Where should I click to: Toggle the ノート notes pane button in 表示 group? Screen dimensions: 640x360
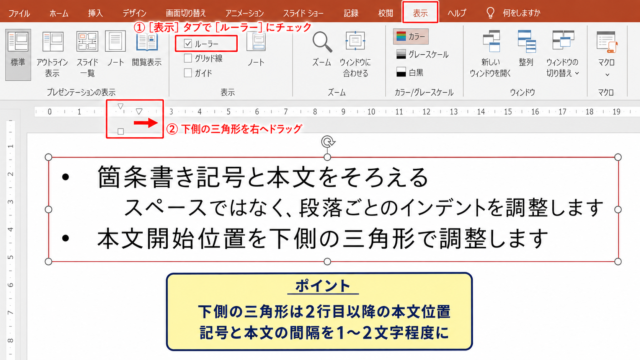coord(256,49)
